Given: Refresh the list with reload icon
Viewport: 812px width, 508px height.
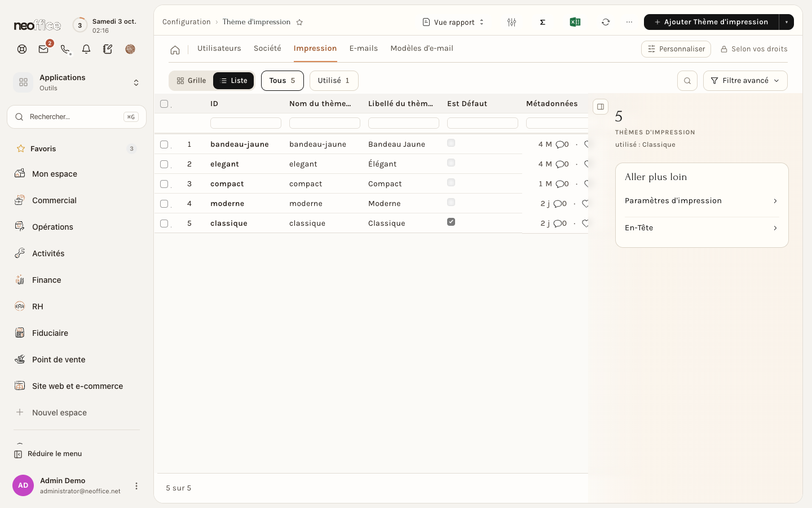Looking at the screenshot, I should 606,22.
